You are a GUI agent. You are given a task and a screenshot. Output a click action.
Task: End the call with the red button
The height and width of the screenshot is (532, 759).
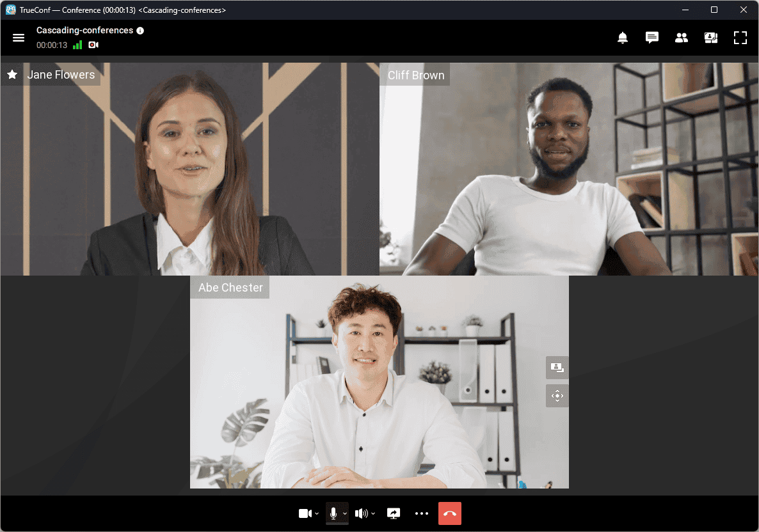click(450, 513)
